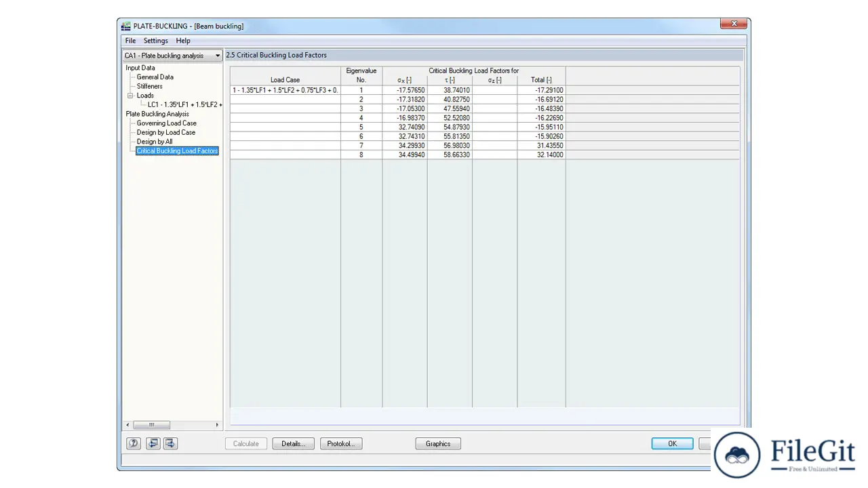This screenshot has height=488, width=868.
Task: Select eigenvalue number 8 cell
Action: click(361, 155)
